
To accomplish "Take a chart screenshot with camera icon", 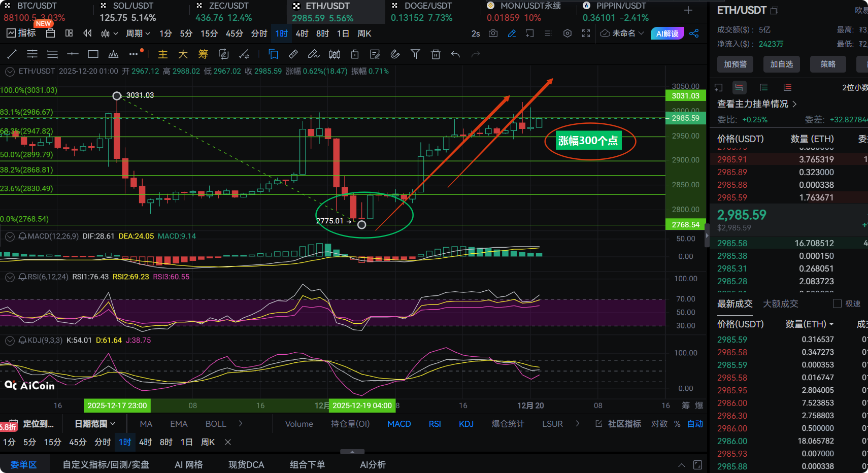I will (x=493, y=33).
